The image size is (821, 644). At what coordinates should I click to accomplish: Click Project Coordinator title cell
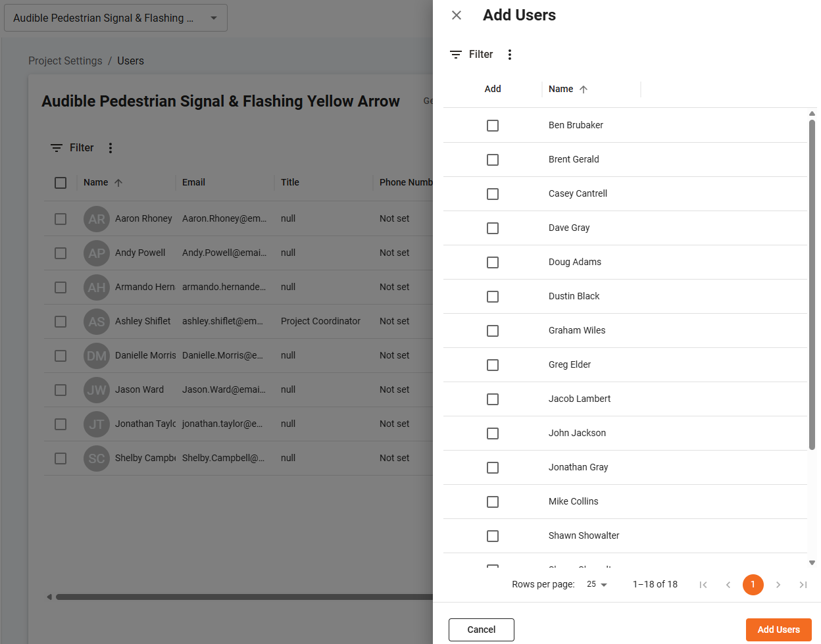pos(320,322)
